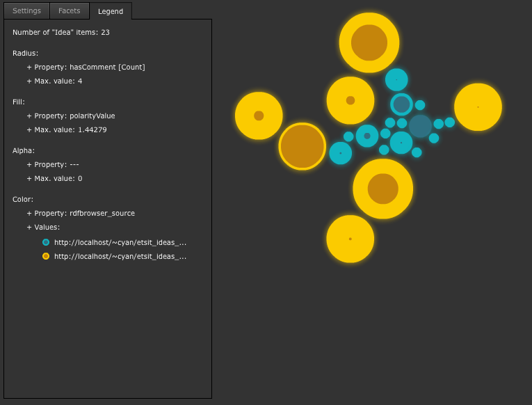Expand the Radius property hasComment [Count]
The height and width of the screenshot is (405, 532).
[86, 67]
